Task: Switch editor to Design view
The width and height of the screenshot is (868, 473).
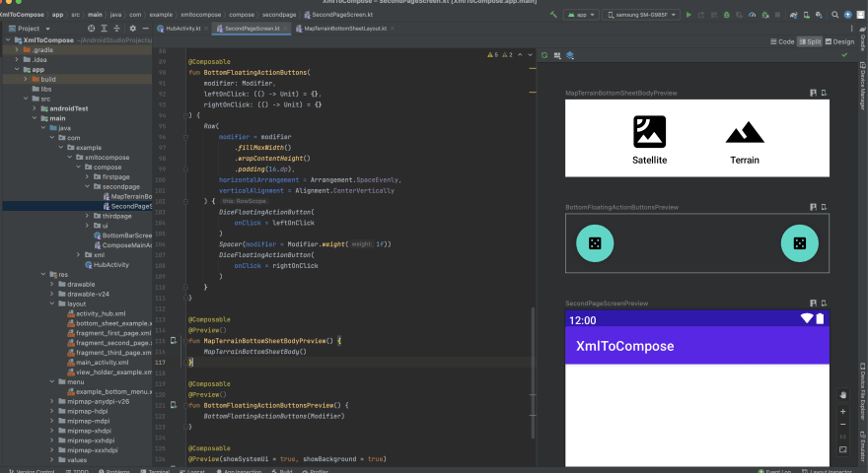Action: (839, 41)
